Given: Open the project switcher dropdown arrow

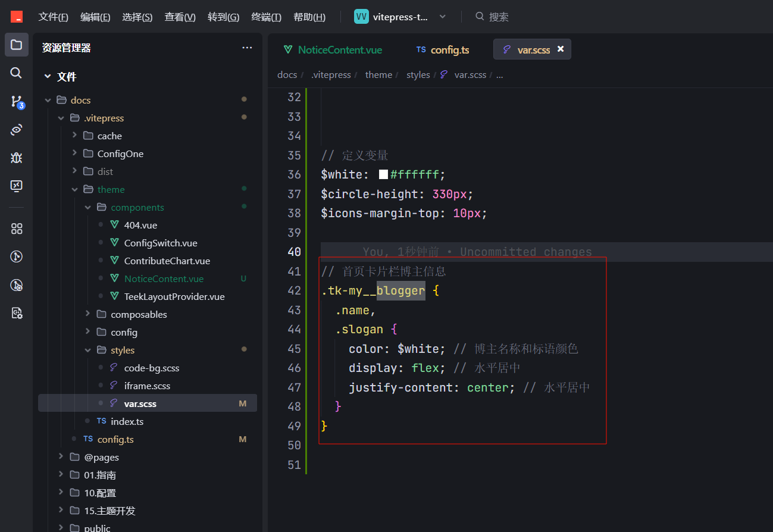Looking at the screenshot, I should tap(442, 17).
